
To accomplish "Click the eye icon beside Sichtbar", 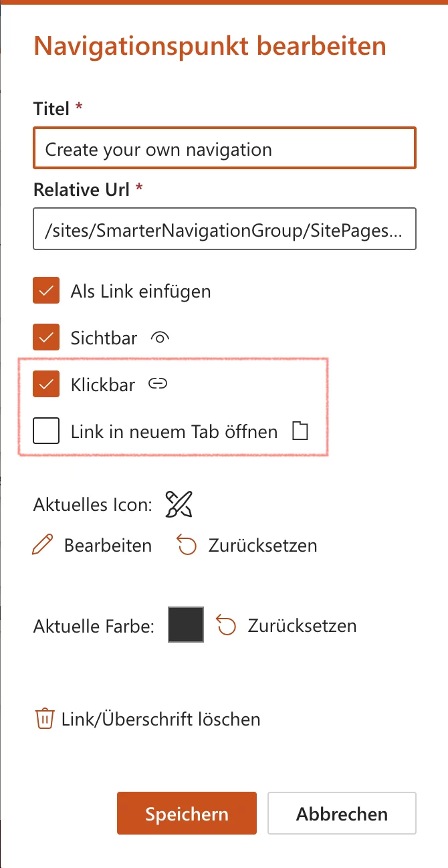I will tap(160, 338).
